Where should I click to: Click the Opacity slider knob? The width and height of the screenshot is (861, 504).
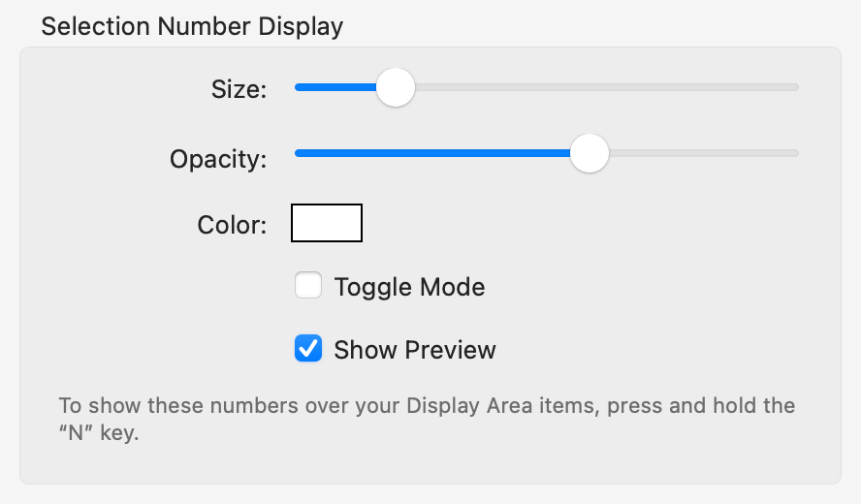pos(589,153)
